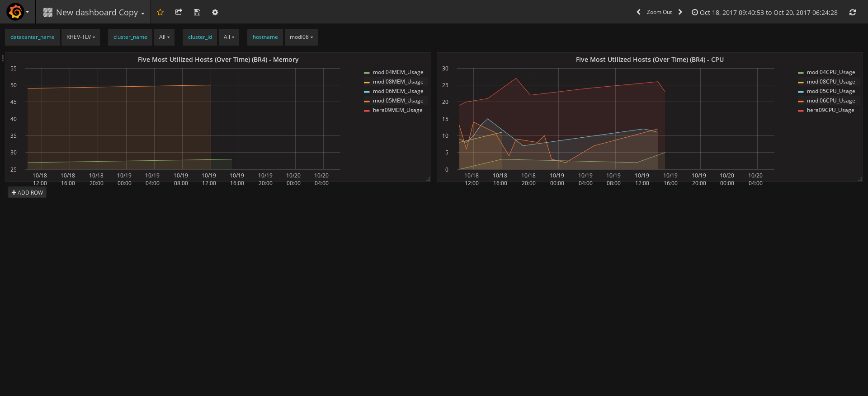
Task: Refresh the dashboard
Action: pyautogui.click(x=852, y=12)
